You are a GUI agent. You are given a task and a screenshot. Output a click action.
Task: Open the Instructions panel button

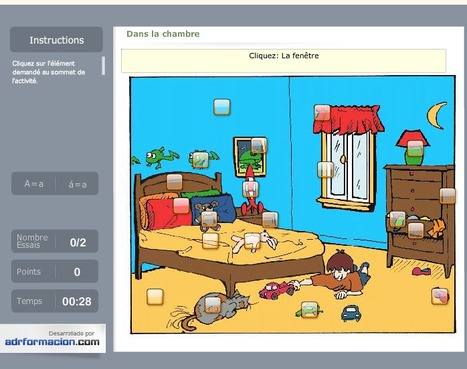click(x=56, y=40)
